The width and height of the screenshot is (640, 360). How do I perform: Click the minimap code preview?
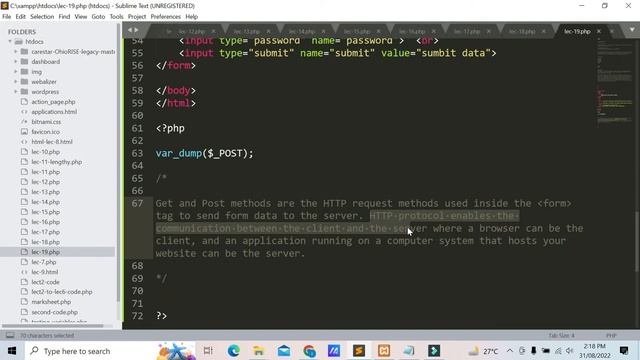coord(614,82)
